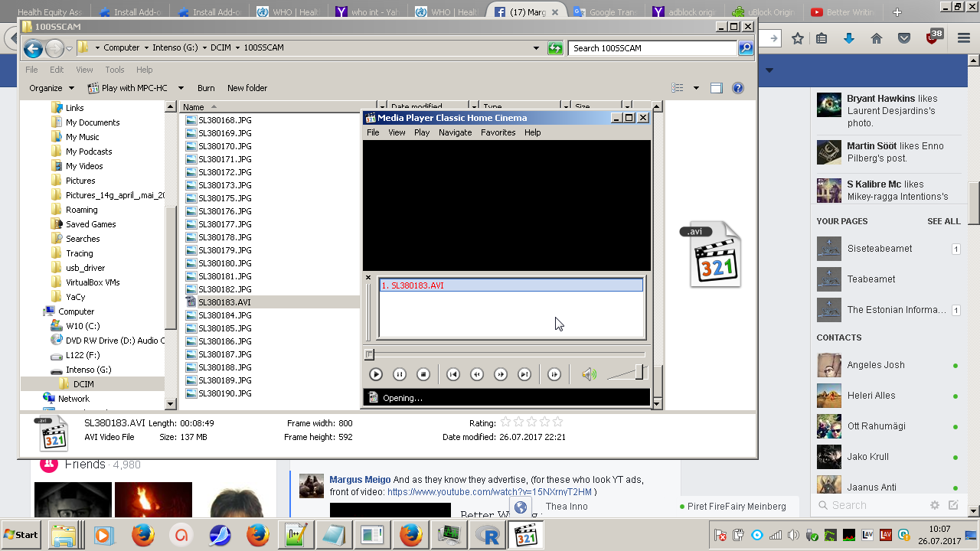
Task: Open the recent pages dropdown in Explorer
Action: (69, 48)
